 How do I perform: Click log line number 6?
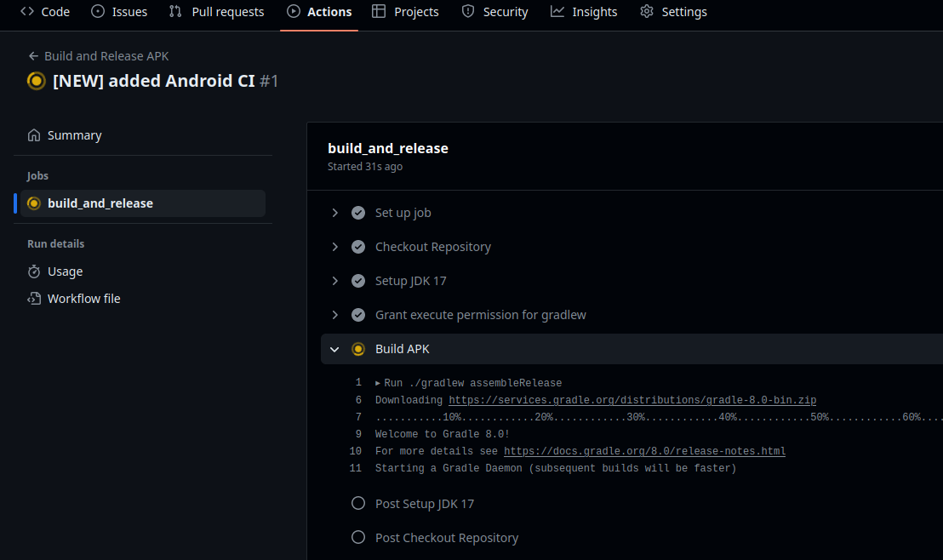[358, 400]
